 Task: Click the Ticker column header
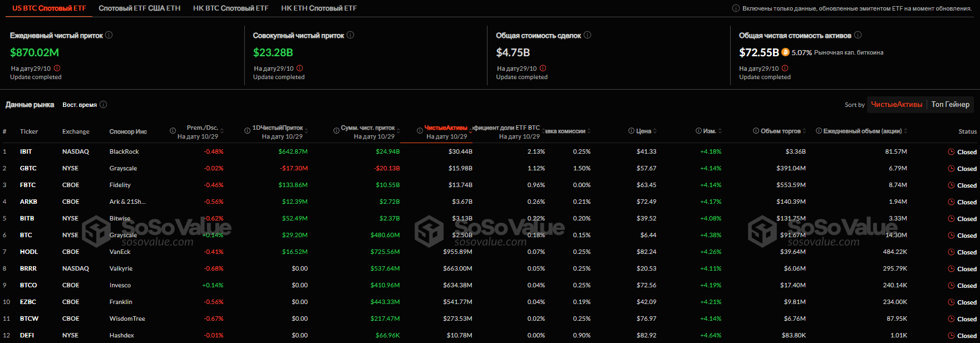pos(29,131)
